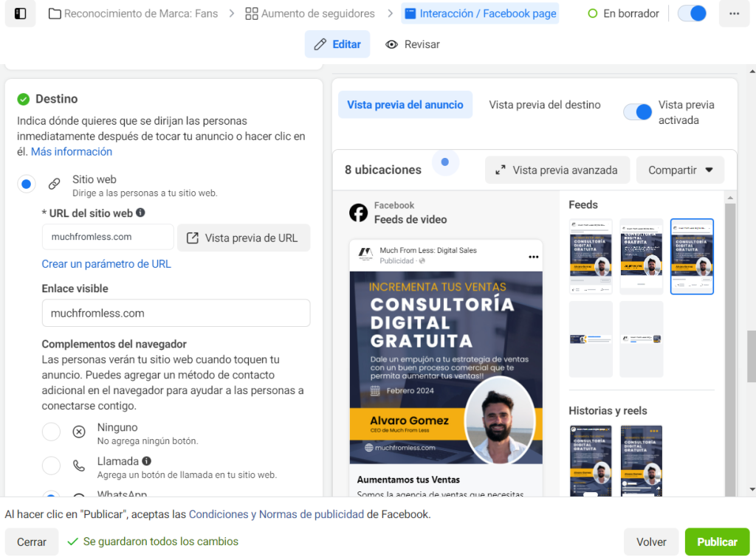This screenshot has width=756, height=560.
Task: Click the Aumentamos tus Ventas headline
Action: click(408, 480)
